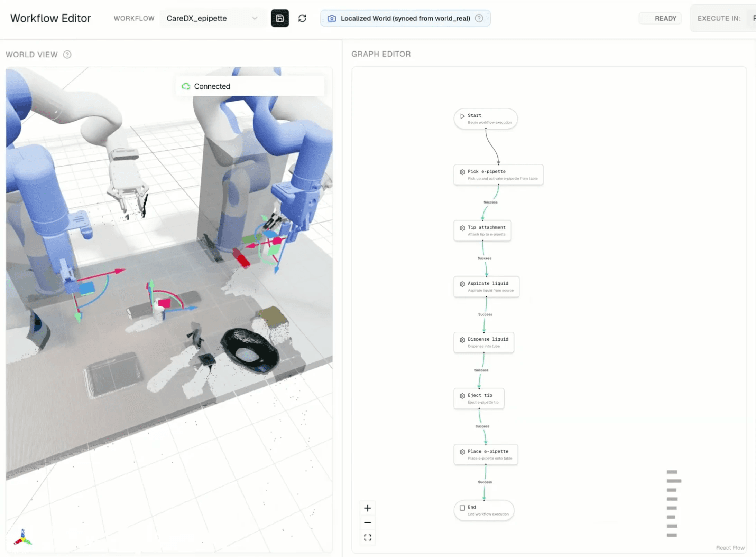Viewport: 756px width, 557px height.
Task: Select the Aspirate liquid node
Action: tap(486, 286)
